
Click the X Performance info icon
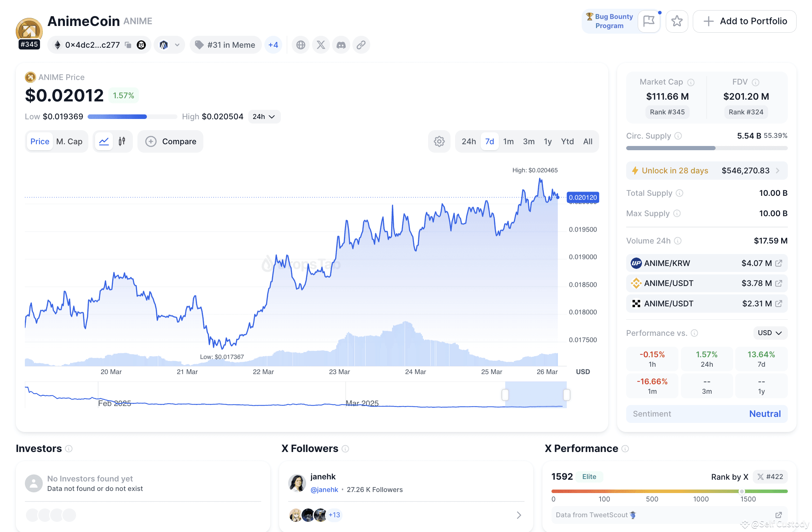click(625, 448)
